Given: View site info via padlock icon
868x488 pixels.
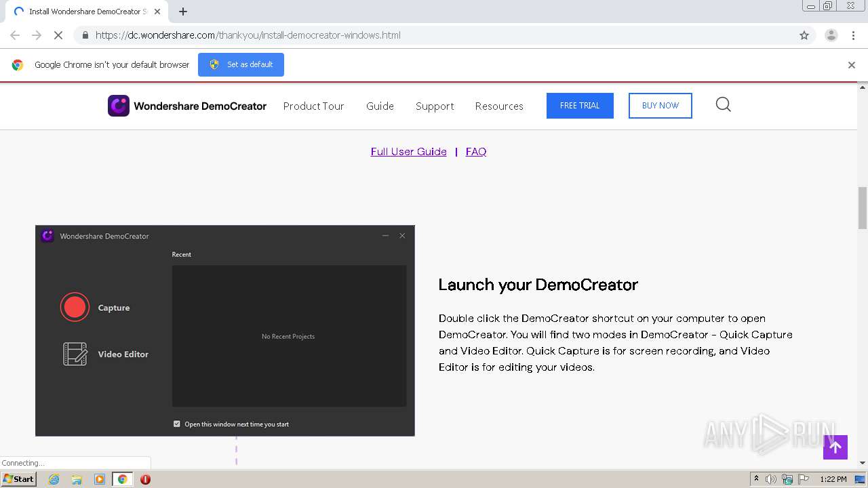Looking at the screenshot, I should tap(85, 35).
